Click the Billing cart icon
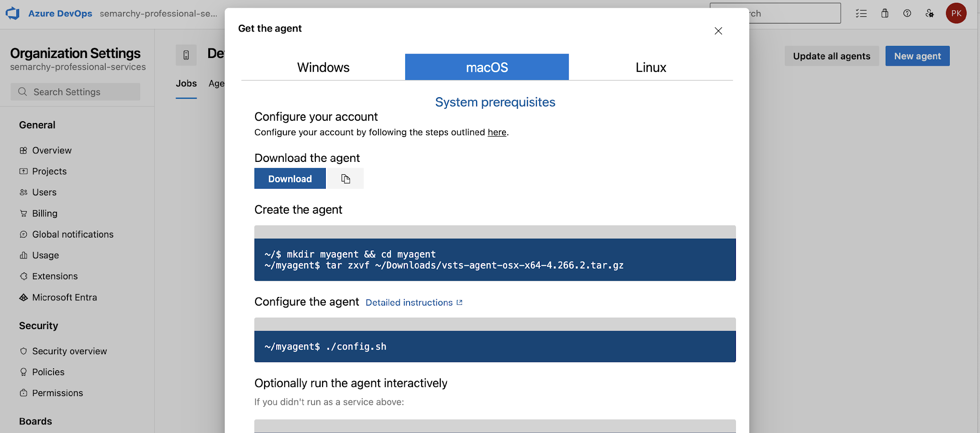980x433 pixels. (23, 213)
